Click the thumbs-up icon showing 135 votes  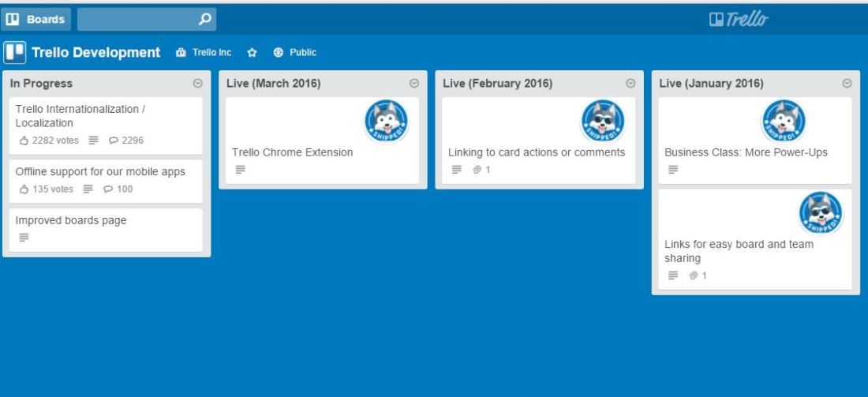24,189
